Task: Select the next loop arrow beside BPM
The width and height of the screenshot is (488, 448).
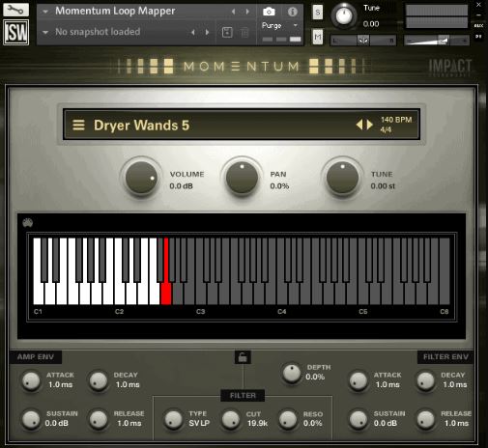Action: (370, 125)
